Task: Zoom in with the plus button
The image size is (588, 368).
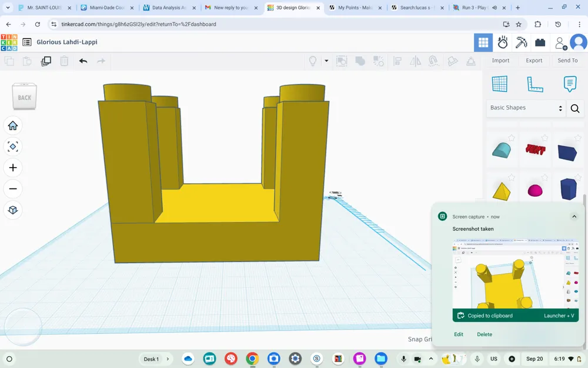Action: tap(13, 167)
